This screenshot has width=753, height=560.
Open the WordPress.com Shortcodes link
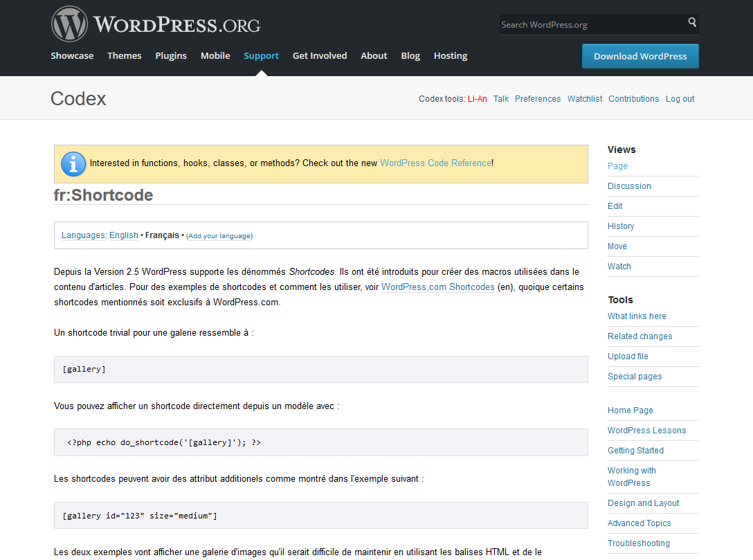tap(438, 287)
